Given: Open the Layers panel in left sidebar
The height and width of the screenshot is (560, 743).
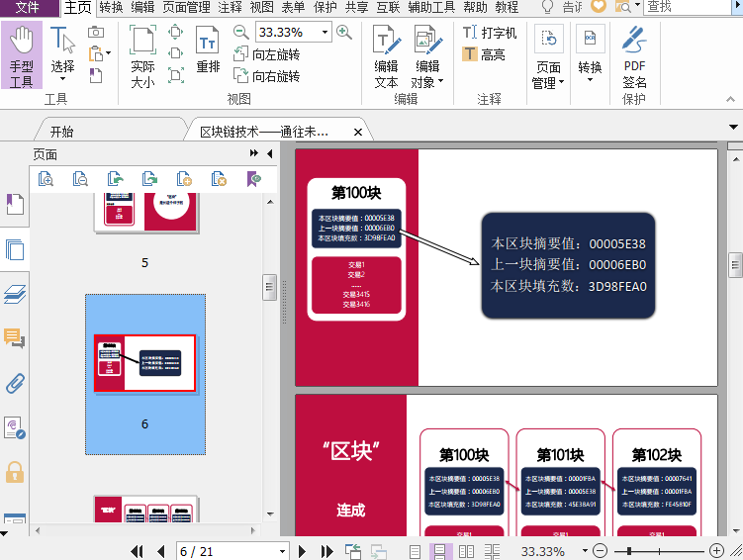Looking at the screenshot, I should click(x=15, y=294).
